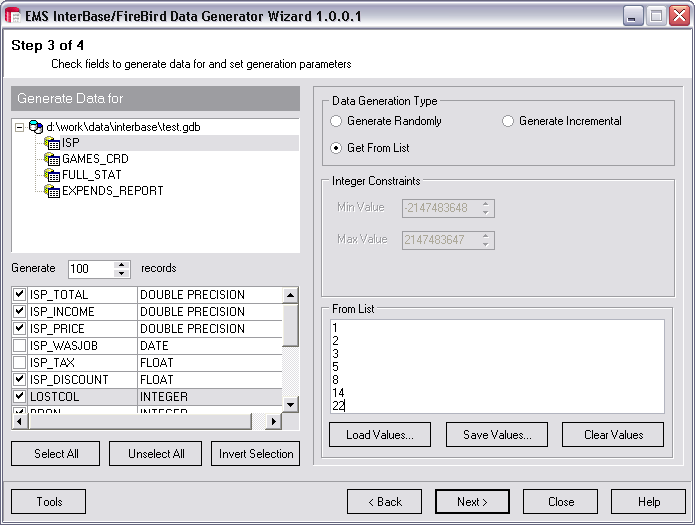
Task: Select the ISP_TOTAL field name cell
Action: pos(82,294)
